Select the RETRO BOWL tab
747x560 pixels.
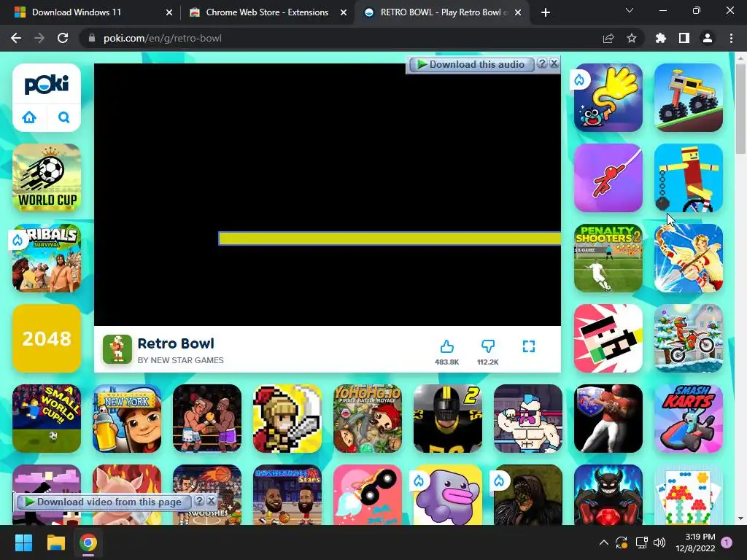pyautogui.click(x=441, y=12)
